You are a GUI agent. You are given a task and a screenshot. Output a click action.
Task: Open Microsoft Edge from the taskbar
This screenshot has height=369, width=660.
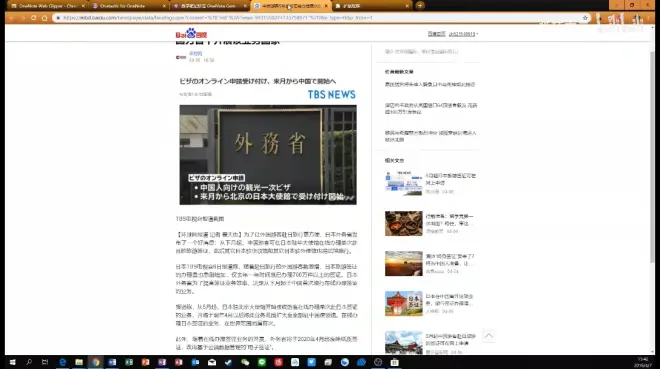click(x=62, y=362)
